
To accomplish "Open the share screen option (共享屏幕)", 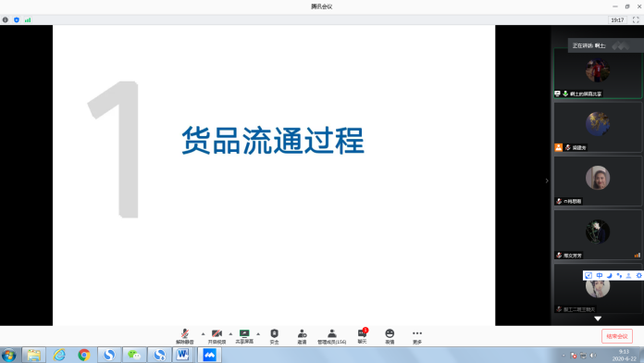I will [x=244, y=336].
